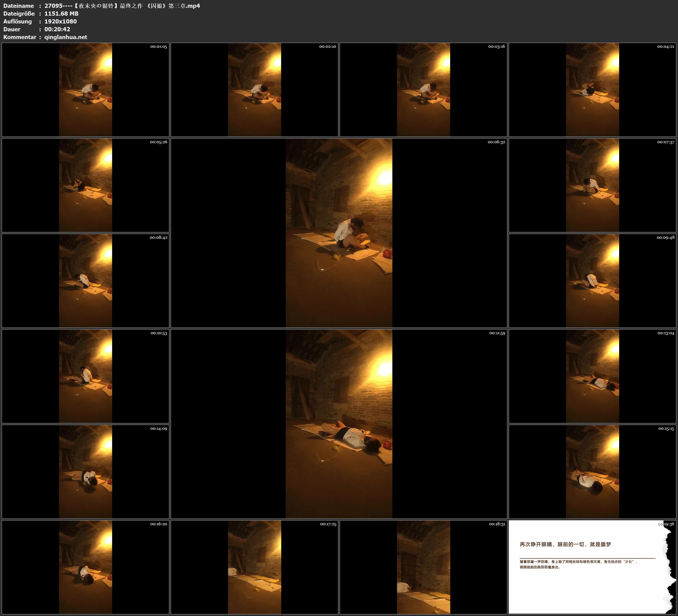Click the thumbnail at timestamp 00:02:10
678x616 pixels.
(254, 89)
